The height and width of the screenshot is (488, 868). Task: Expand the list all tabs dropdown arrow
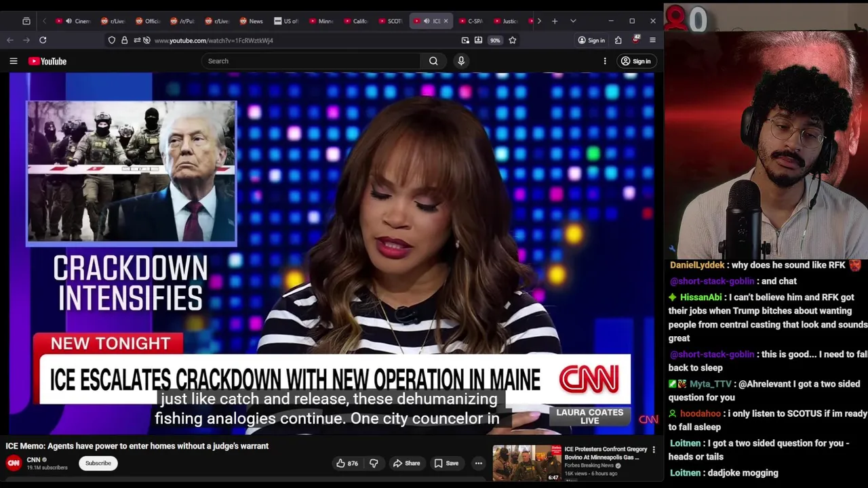573,21
